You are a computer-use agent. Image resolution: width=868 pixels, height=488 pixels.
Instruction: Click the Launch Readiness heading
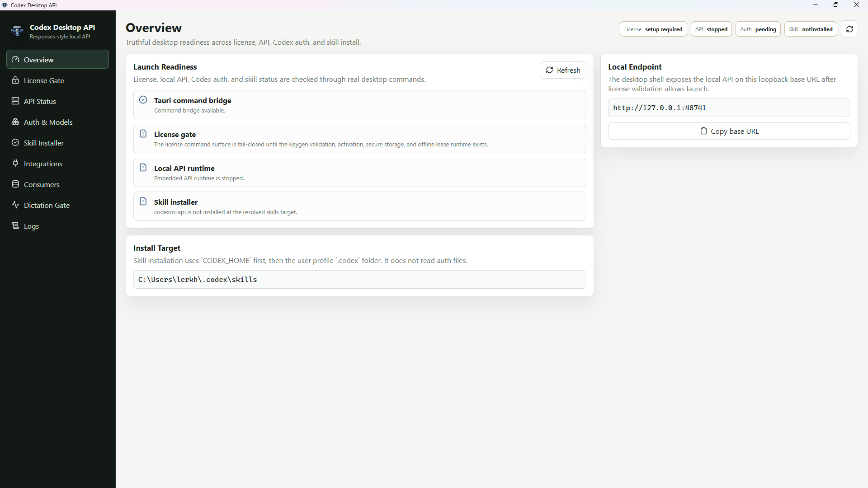tap(165, 67)
